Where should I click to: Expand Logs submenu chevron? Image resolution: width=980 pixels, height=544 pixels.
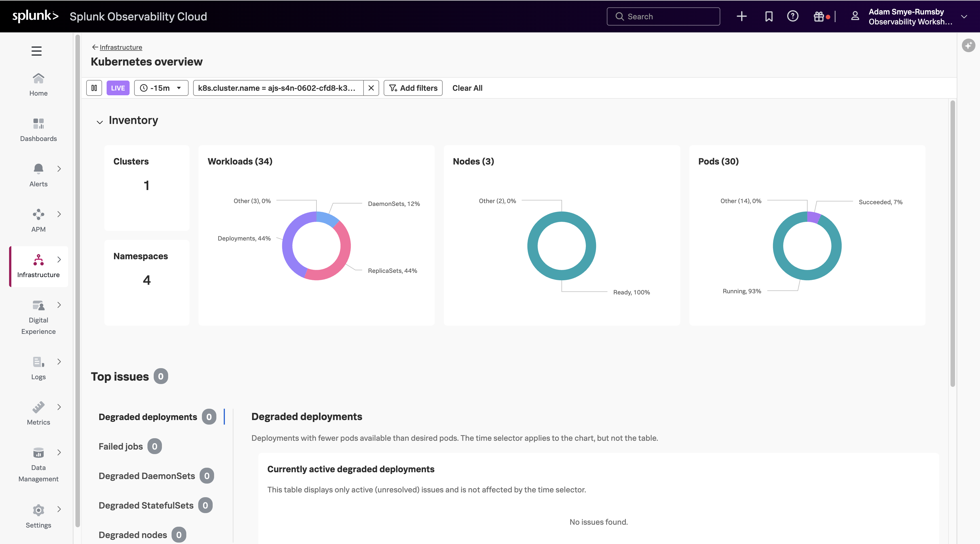(x=59, y=361)
